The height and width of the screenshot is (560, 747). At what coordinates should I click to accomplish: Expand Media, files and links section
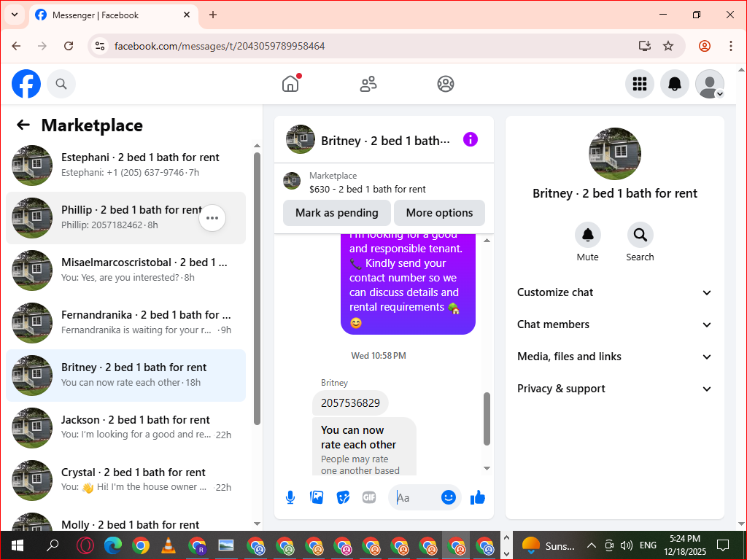pos(614,357)
